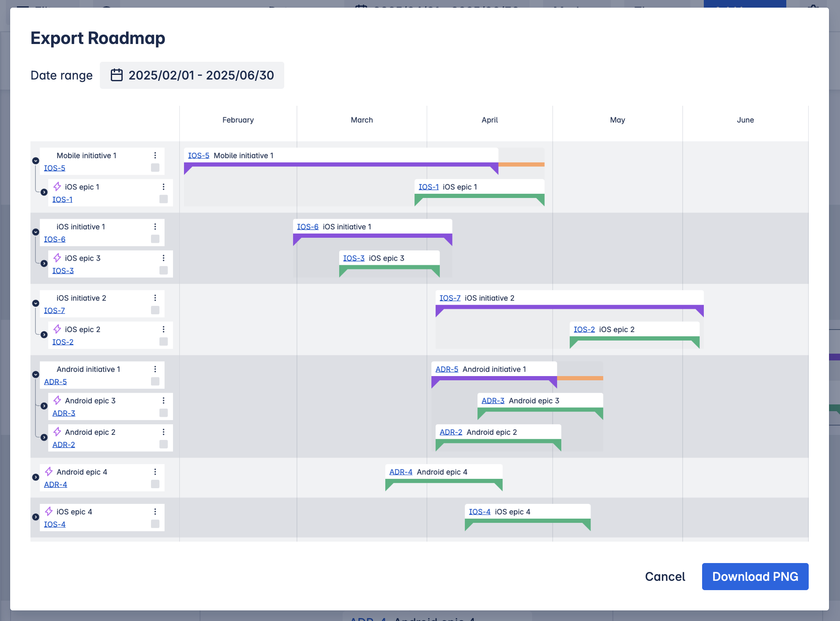This screenshot has width=840, height=621.
Task: Click lightning epic icon beside iOS epic 1
Action: tap(57, 187)
